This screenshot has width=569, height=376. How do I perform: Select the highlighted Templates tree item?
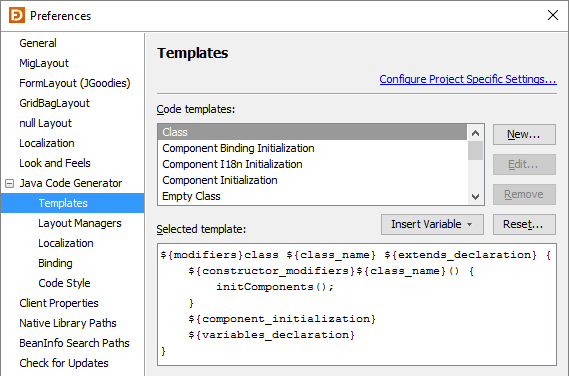tap(73, 203)
